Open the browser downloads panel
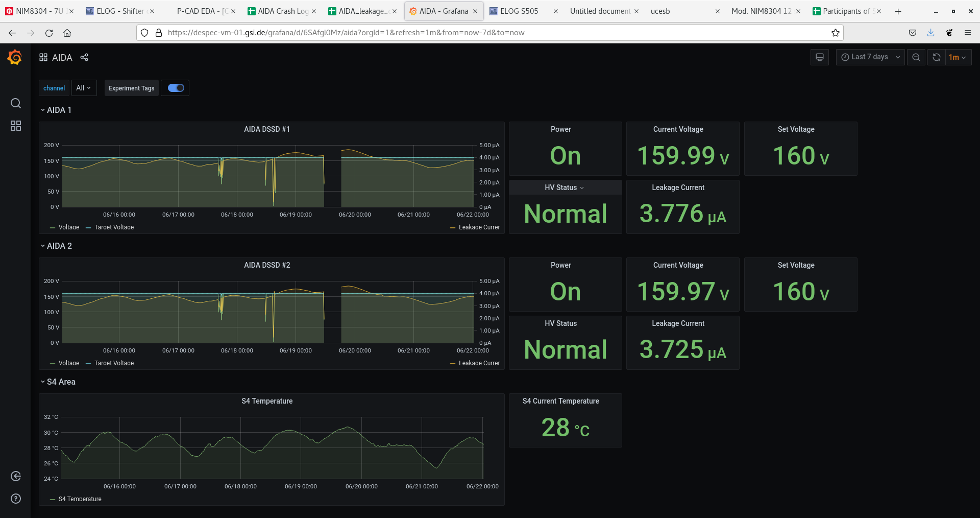 click(x=931, y=33)
